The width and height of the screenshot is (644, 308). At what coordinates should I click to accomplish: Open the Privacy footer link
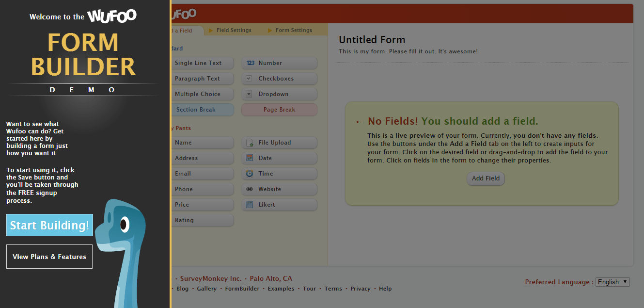tap(361, 289)
